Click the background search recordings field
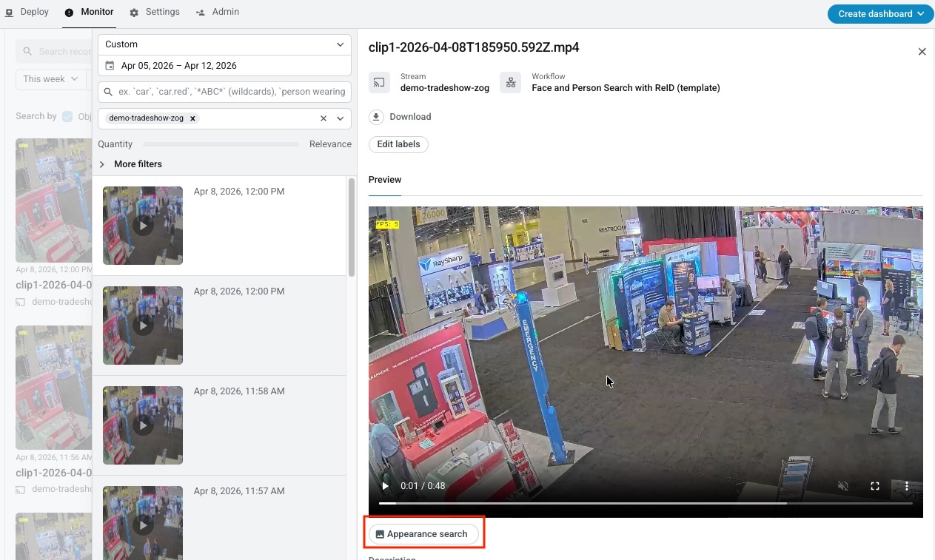Screen dimensions: 935x560 point(54,52)
